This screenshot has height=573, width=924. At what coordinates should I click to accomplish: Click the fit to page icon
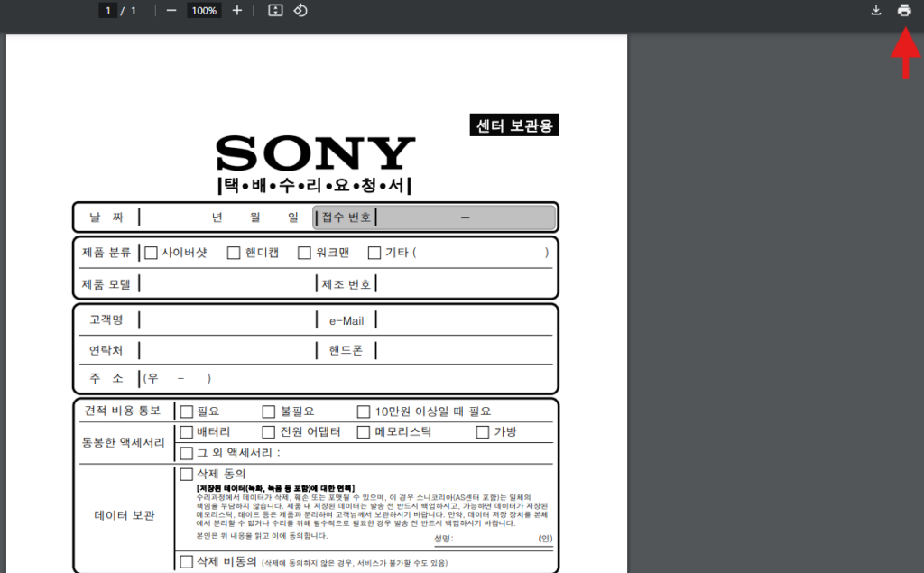pos(275,10)
